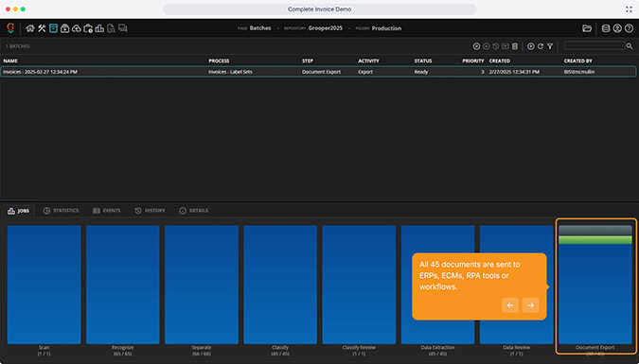Sort by the CREATED column header

(x=500, y=61)
